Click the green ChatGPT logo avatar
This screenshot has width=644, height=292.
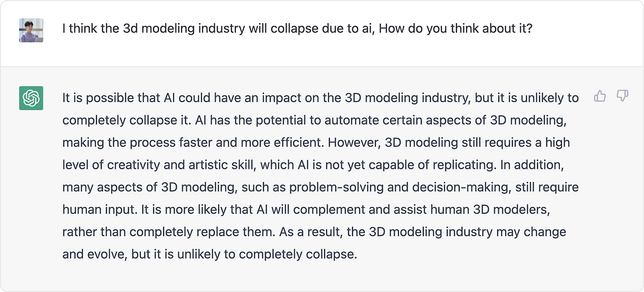point(31,98)
